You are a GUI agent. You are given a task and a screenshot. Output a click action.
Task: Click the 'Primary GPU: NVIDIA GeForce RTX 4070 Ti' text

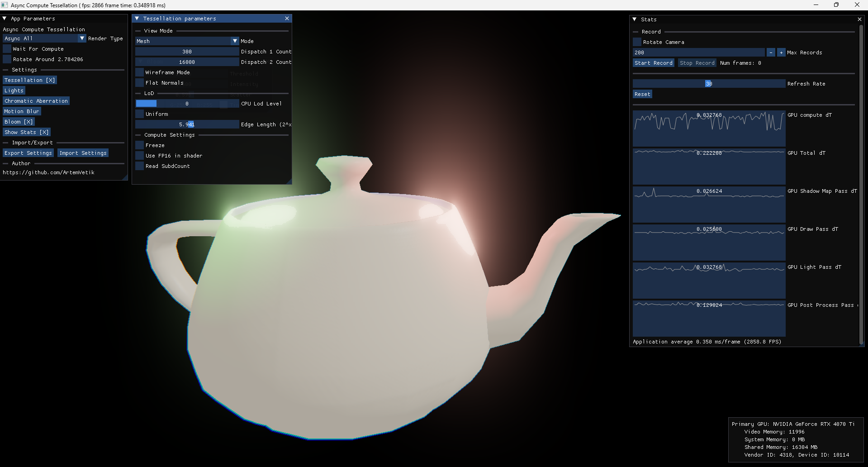[793, 424]
